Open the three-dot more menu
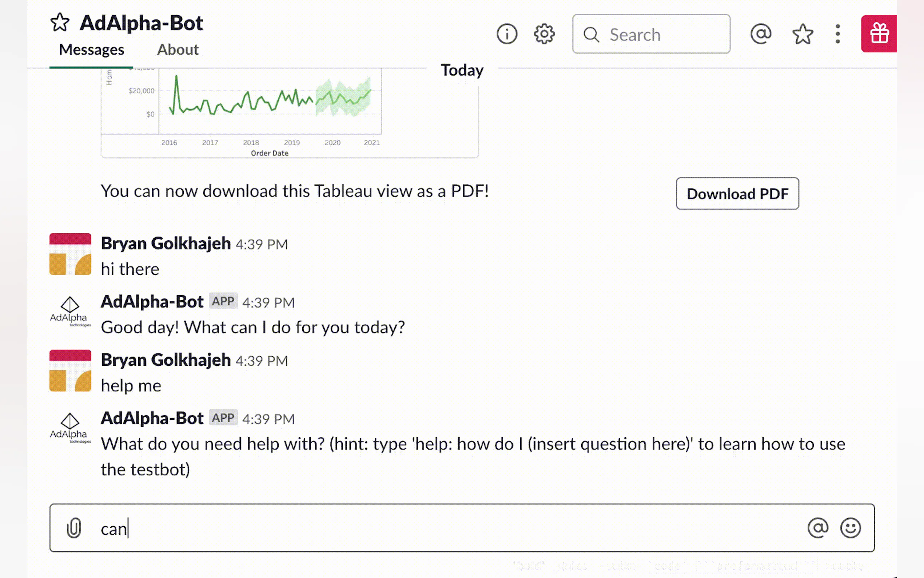 [x=838, y=34]
